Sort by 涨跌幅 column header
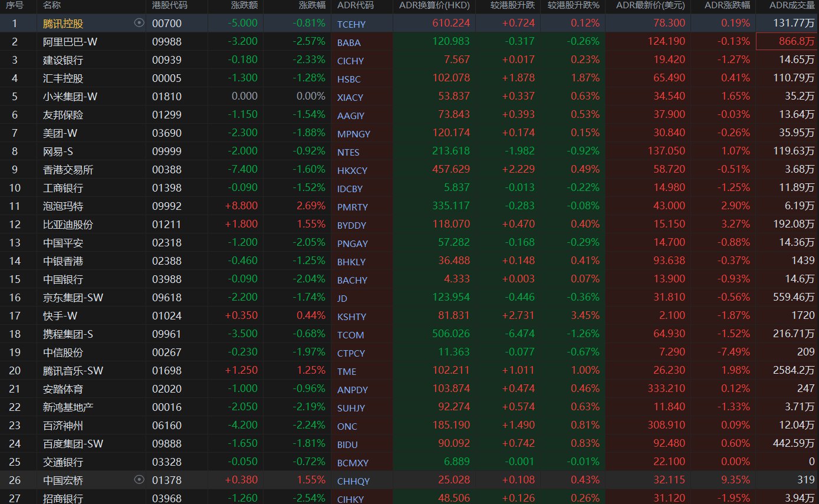Image resolution: width=819 pixels, height=504 pixels. (312, 5)
